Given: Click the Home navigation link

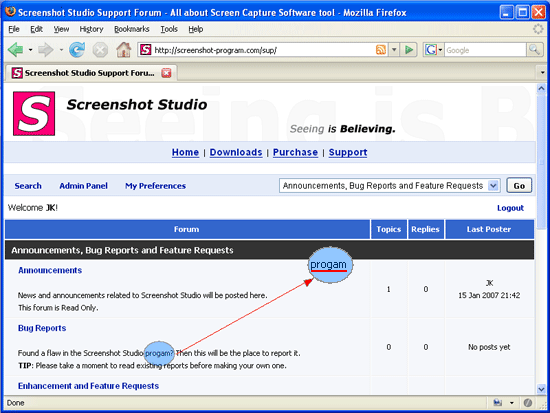Looking at the screenshot, I should coord(185,152).
